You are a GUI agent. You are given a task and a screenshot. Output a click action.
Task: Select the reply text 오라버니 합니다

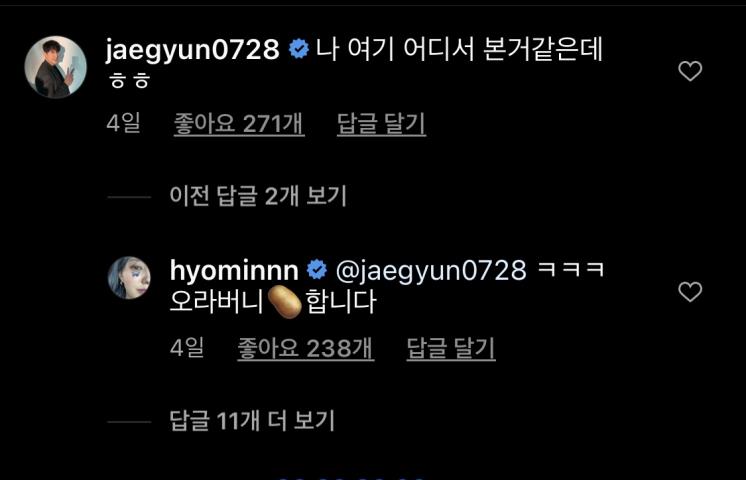[x=273, y=302]
